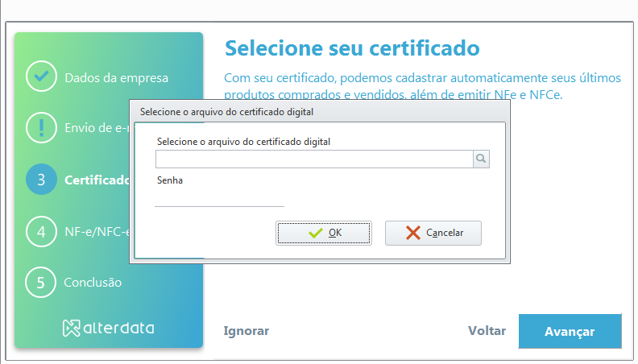Skip this step with Ignorar
This screenshot has width=638, height=364.
(x=246, y=331)
